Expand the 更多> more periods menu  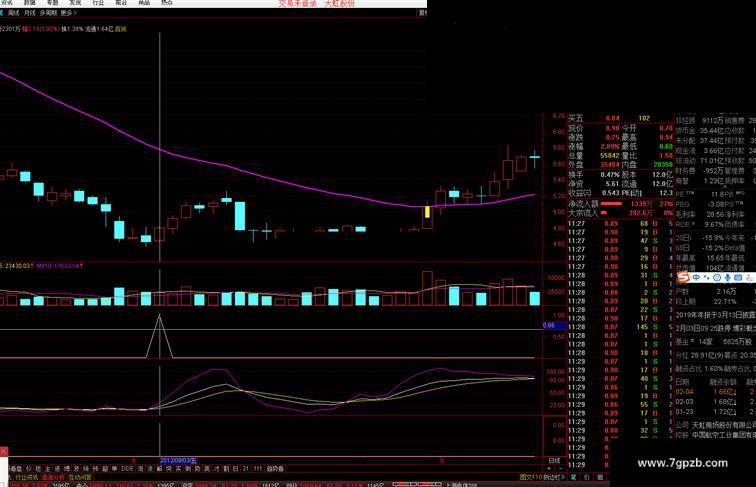coord(68,13)
